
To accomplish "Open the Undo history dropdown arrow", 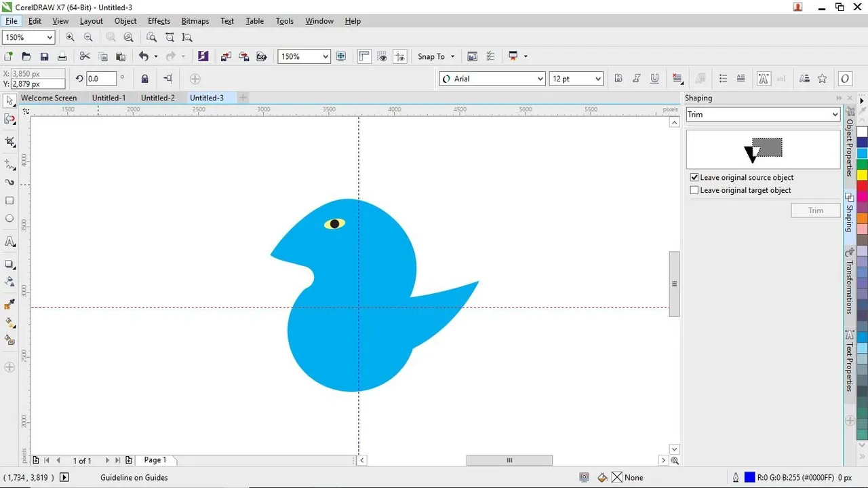I will coord(156,56).
